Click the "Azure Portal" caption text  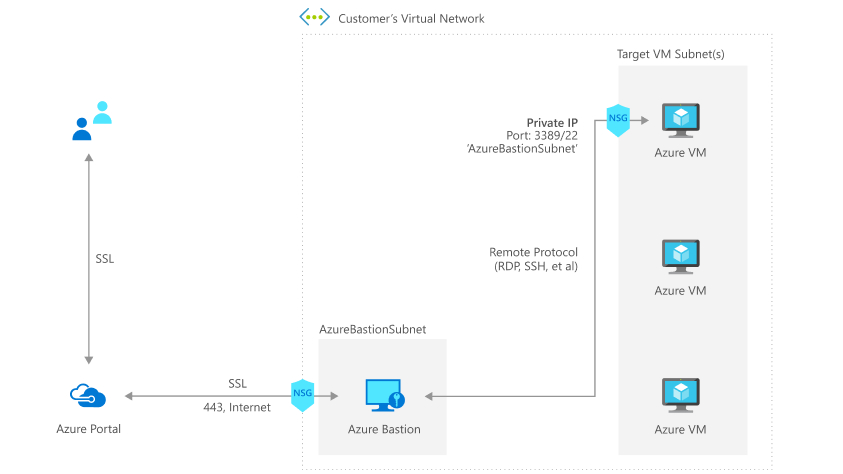pos(88,429)
